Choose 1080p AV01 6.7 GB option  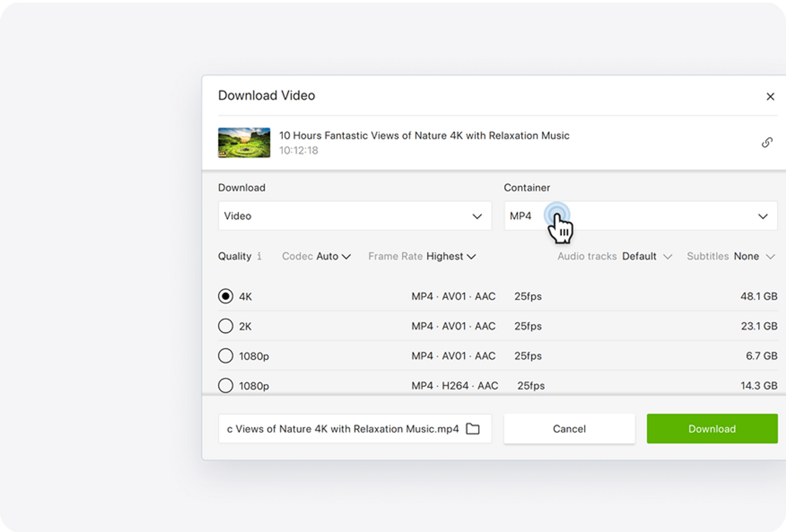226,356
